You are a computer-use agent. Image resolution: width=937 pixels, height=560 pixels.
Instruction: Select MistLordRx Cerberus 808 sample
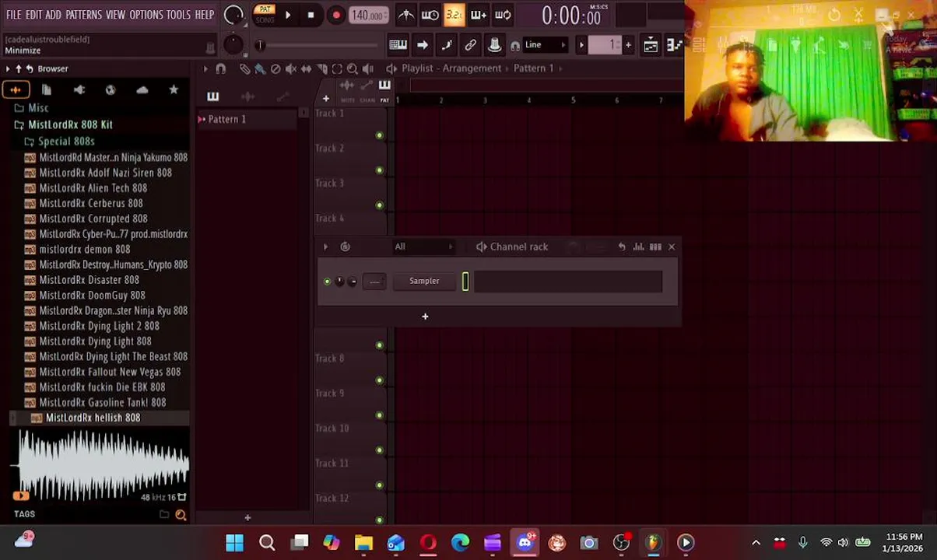(x=91, y=204)
